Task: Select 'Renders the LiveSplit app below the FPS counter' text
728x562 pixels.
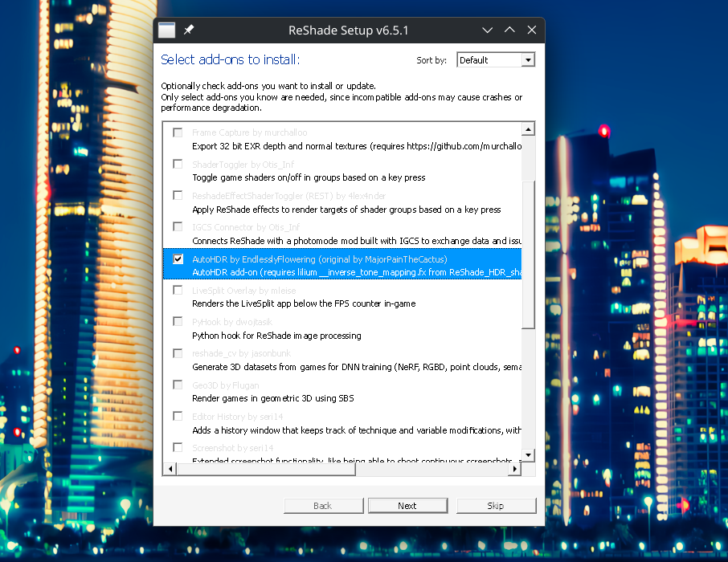Action: click(304, 304)
